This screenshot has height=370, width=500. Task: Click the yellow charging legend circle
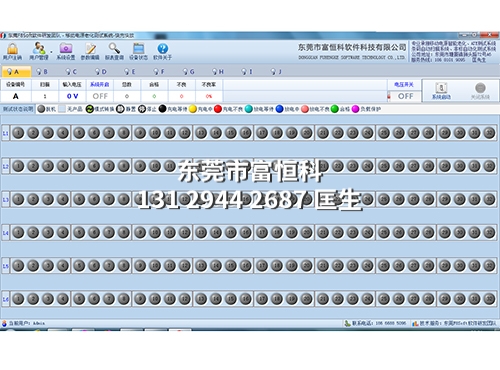click(193, 109)
